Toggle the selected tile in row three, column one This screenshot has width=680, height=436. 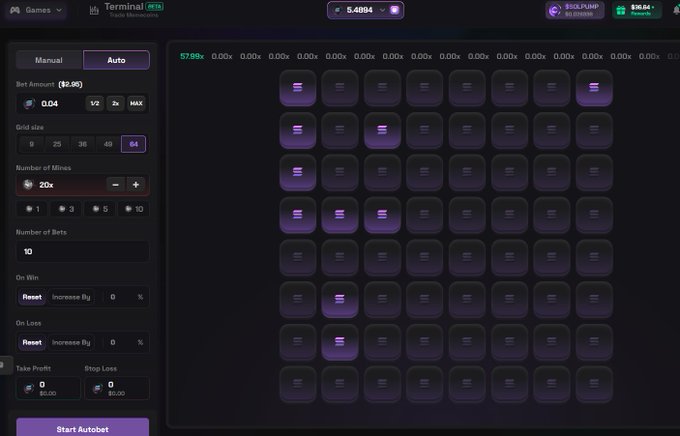tap(298, 173)
